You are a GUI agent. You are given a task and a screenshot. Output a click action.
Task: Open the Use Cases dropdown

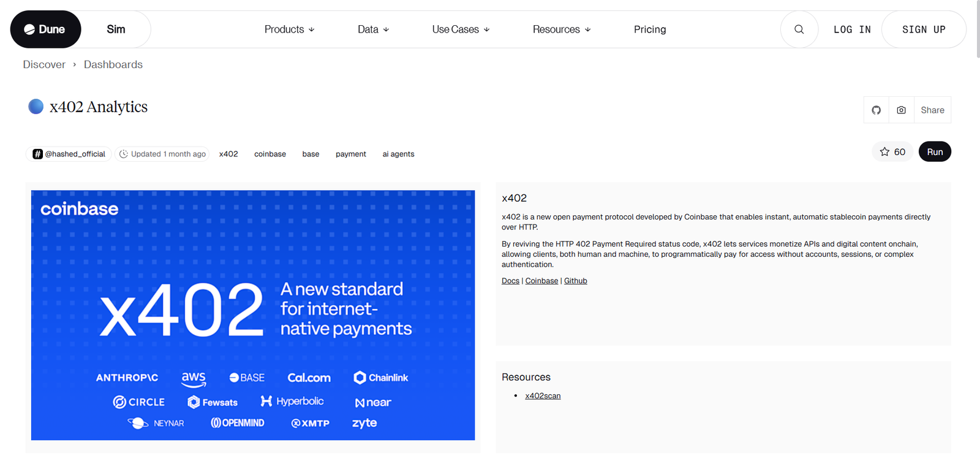click(x=461, y=29)
